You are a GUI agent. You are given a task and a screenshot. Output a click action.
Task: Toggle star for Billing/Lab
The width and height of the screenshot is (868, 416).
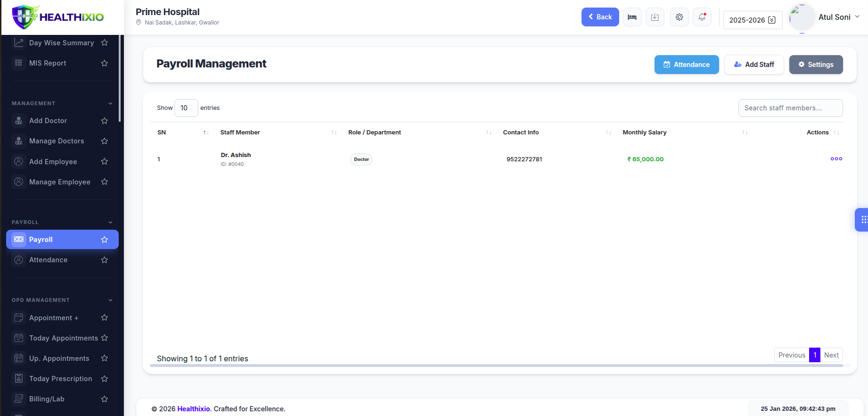coord(105,398)
